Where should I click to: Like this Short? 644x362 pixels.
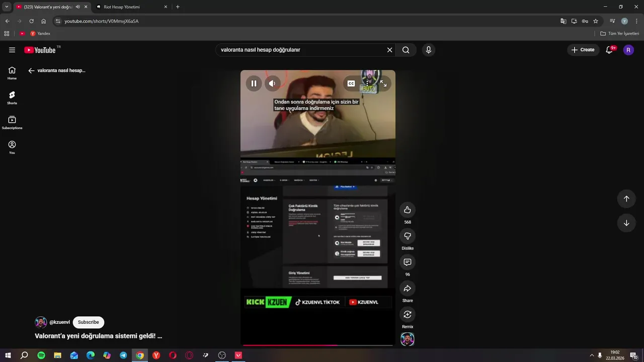tap(408, 210)
